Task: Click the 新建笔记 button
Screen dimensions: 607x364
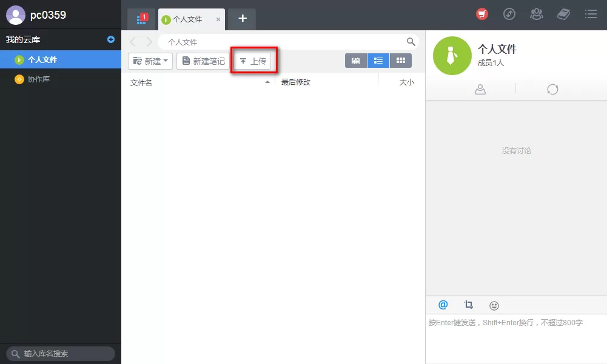Action: point(203,61)
